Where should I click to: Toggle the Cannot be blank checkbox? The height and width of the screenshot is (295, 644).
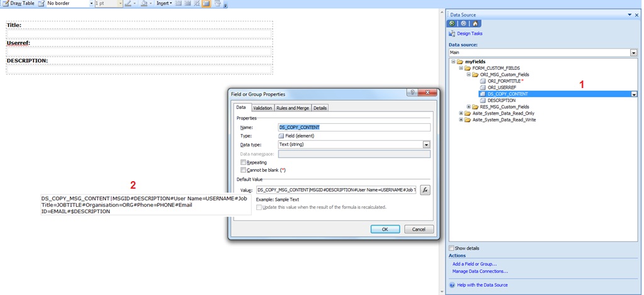coord(244,170)
